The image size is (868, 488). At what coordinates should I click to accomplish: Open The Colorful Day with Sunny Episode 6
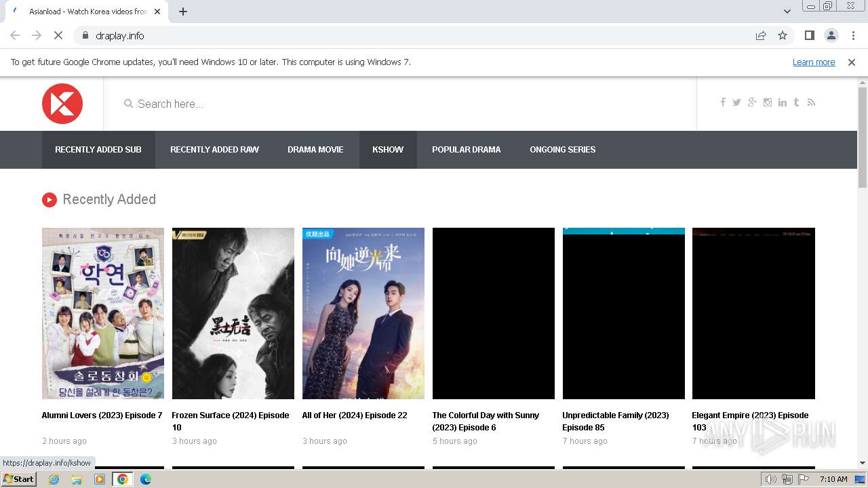coord(486,422)
